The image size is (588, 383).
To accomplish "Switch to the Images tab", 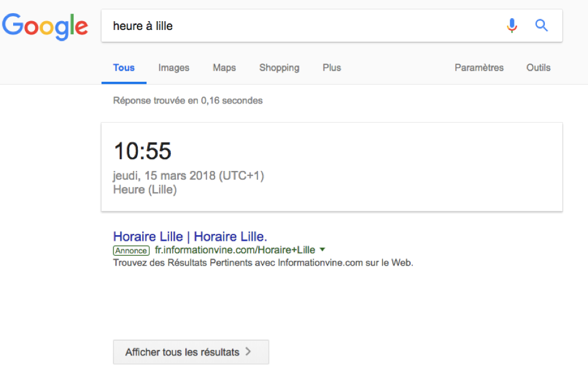I will 173,67.
